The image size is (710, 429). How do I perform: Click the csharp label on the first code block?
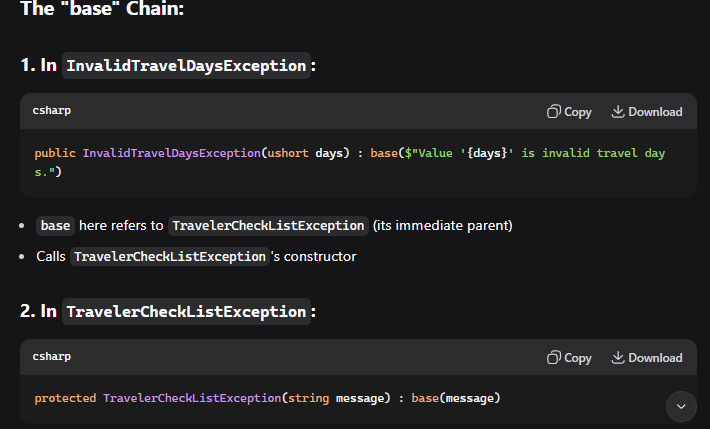pos(52,111)
